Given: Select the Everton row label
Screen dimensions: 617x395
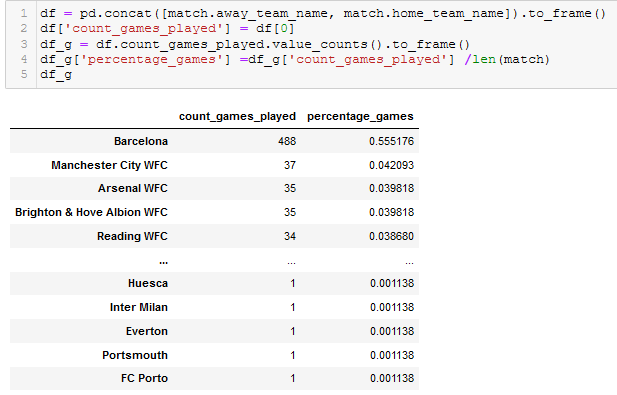Looking at the screenshot, I should pyautogui.click(x=147, y=331).
